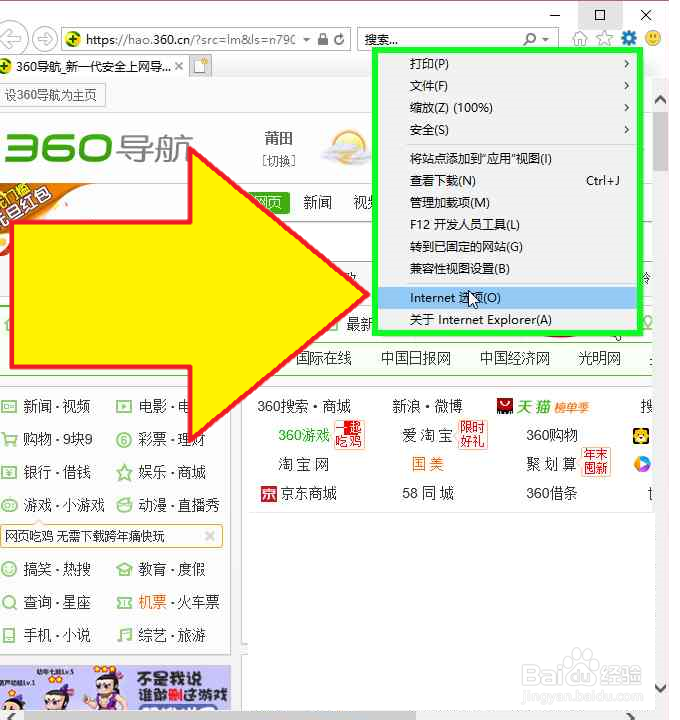Click the 切换 city switch link

(x=279, y=161)
